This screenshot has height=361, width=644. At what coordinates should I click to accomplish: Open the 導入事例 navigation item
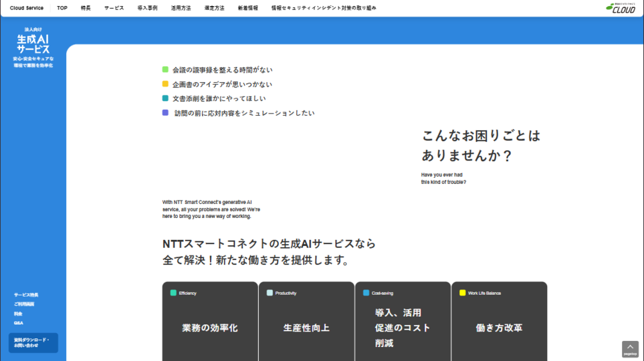pyautogui.click(x=147, y=8)
